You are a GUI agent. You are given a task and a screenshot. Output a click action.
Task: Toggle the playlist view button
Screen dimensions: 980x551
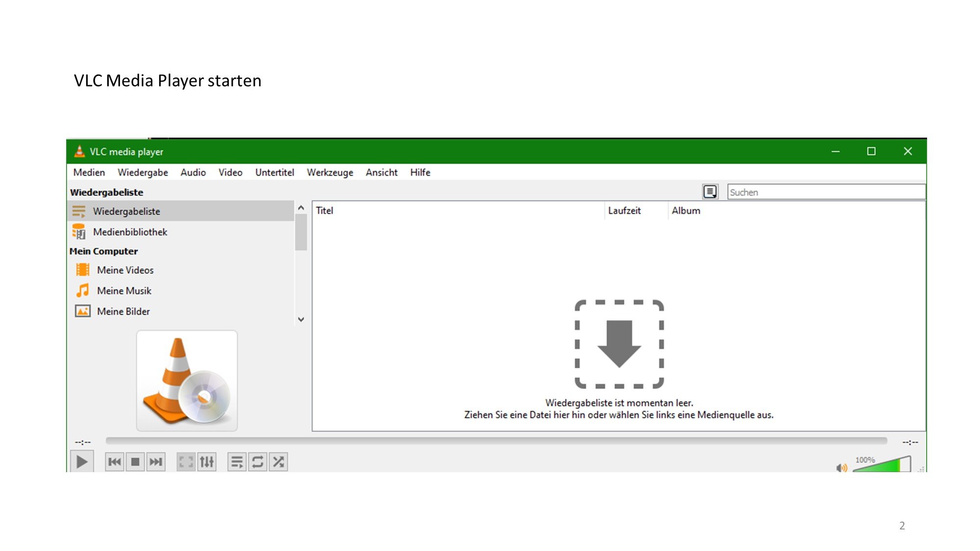tap(237, 462)
